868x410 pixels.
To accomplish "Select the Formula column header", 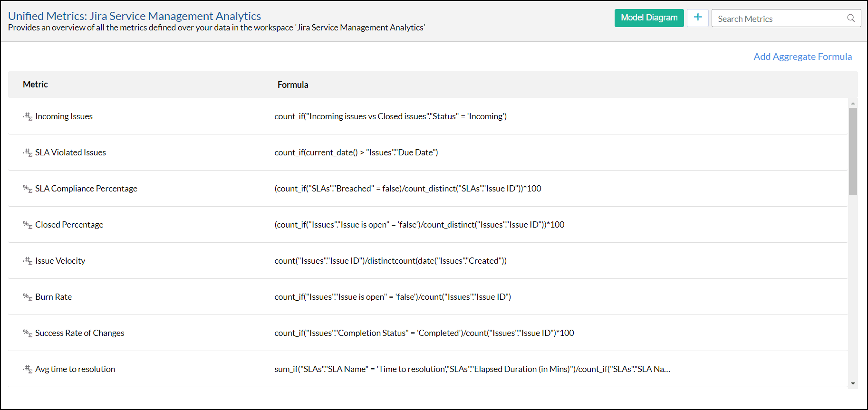I will coord(293,85).
